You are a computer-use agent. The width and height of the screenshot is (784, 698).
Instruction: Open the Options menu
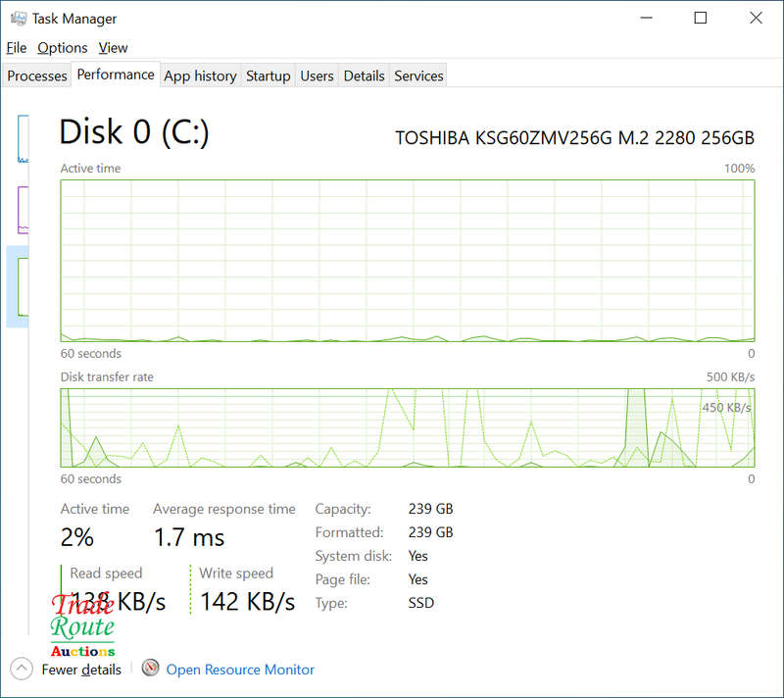click(63, 47)
